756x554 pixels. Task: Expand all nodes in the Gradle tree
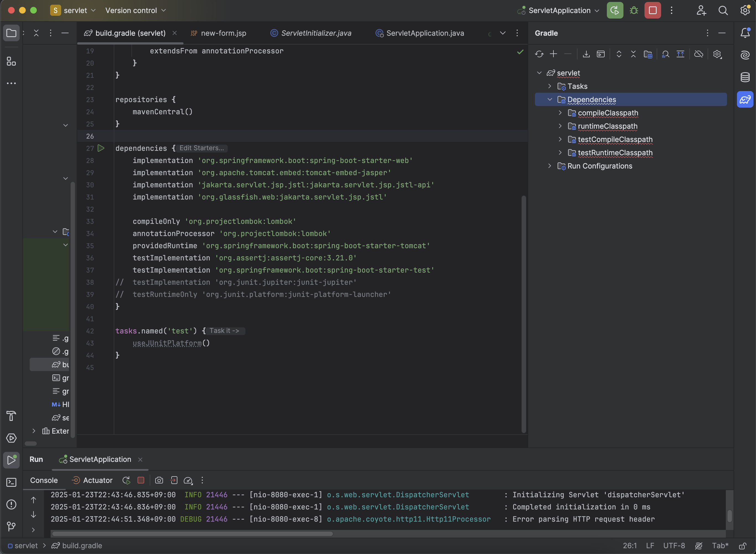619,54
